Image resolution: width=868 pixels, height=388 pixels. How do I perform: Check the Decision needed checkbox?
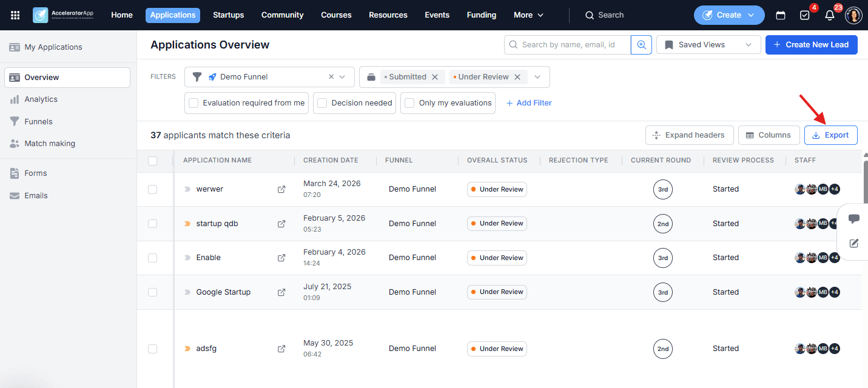[322, 103]
